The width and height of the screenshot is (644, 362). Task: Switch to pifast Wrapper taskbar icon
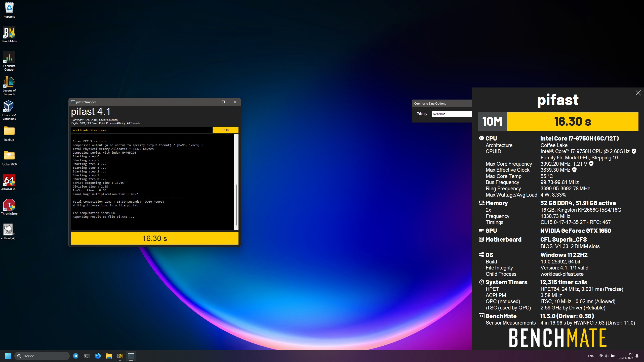click(131, 356)
